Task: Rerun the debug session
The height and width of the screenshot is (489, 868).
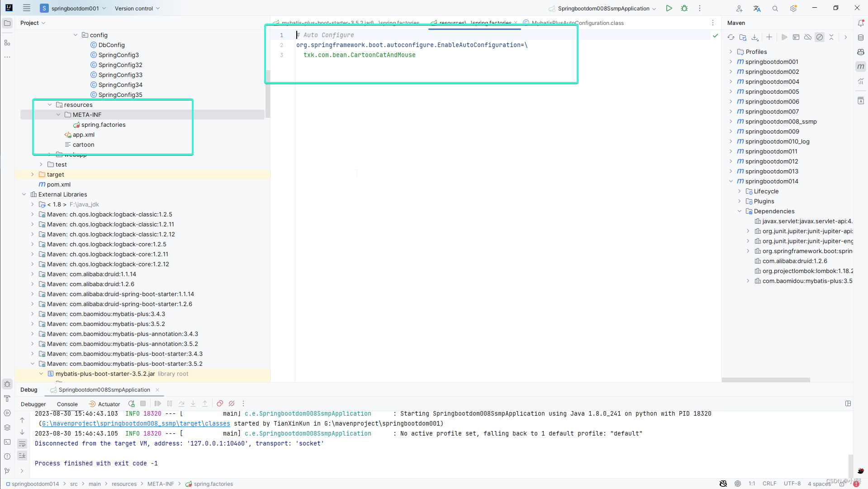Action: [131, 404]
